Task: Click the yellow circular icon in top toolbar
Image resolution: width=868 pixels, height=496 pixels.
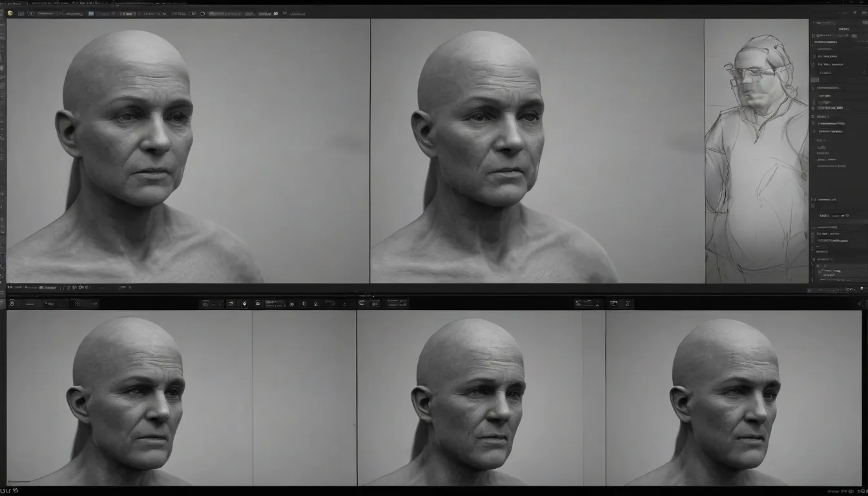Action: [x=10, y=13]
